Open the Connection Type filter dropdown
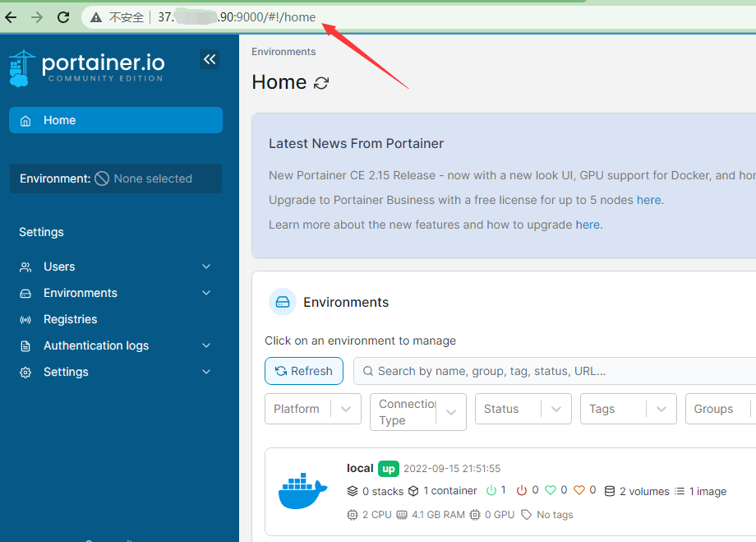The image size is (756, 542). point(418,412)
